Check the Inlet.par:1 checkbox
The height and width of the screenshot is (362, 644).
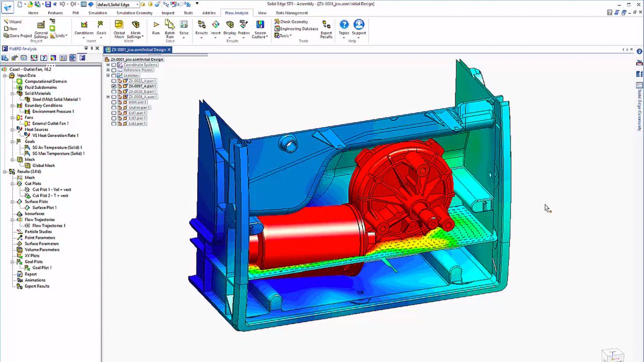click(114, 102)
